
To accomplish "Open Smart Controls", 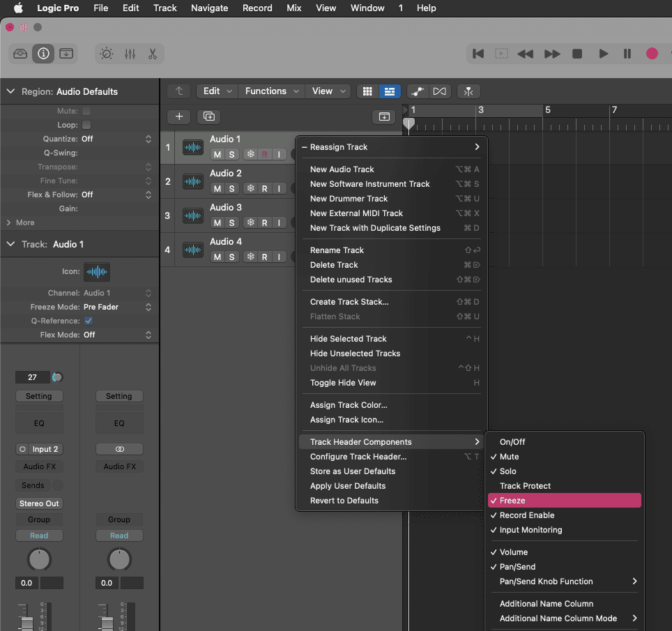I will pos(107,54).
